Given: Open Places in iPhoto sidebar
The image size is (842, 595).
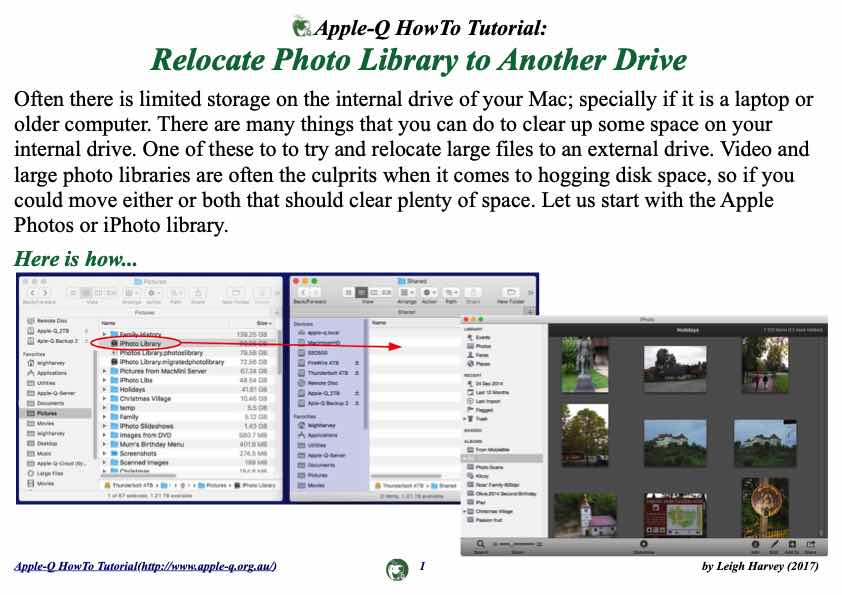Looking at the screenshot, I should [479, 364].
